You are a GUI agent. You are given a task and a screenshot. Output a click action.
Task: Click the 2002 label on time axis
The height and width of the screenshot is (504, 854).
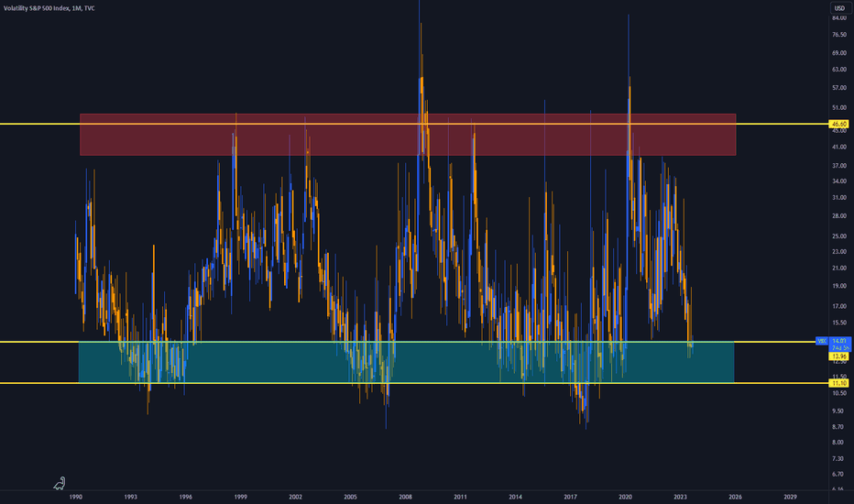click(x=295, y=497)
